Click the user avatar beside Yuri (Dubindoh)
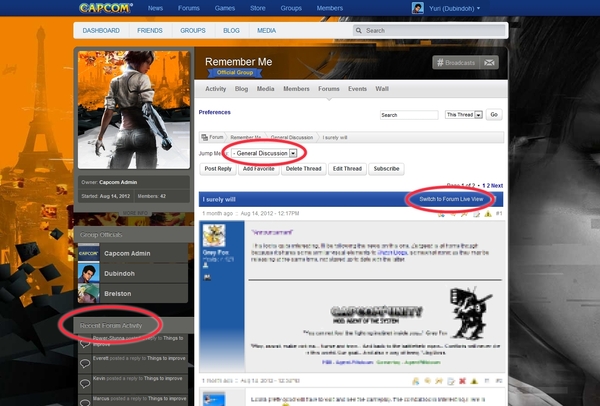The image size is (600, 406). pyautogui.click(x=416, y=9)
